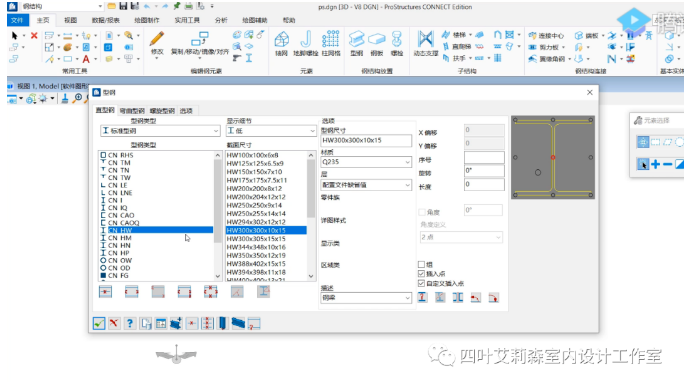This screenshot has width=691, height=382.
Task: Switch to the 视图 ribbon tab
Action: (70, 20)
